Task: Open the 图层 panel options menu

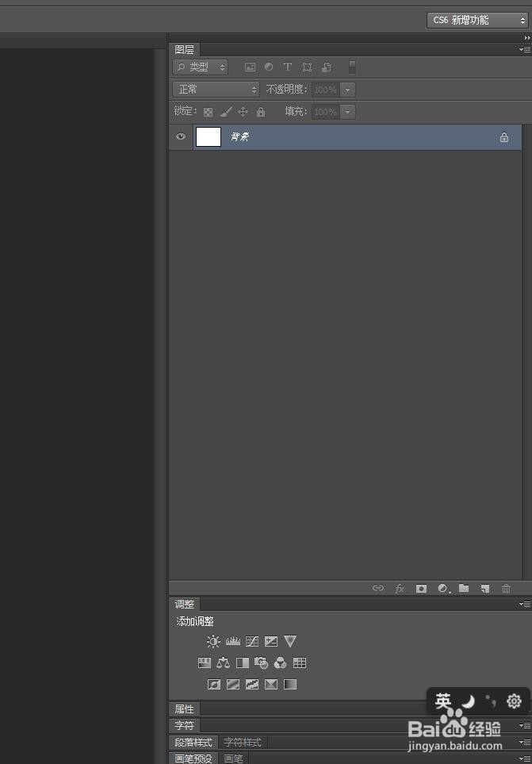Action: click(x=525, y=49)
